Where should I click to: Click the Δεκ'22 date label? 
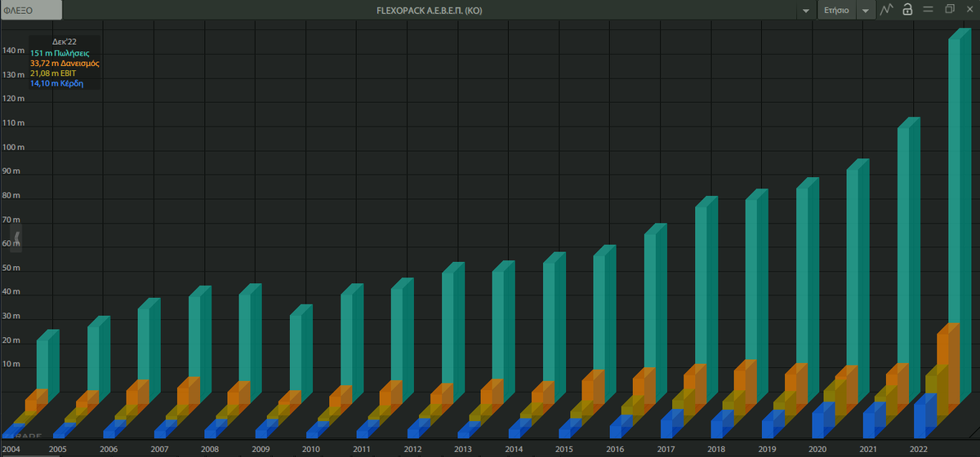(65, 42)
